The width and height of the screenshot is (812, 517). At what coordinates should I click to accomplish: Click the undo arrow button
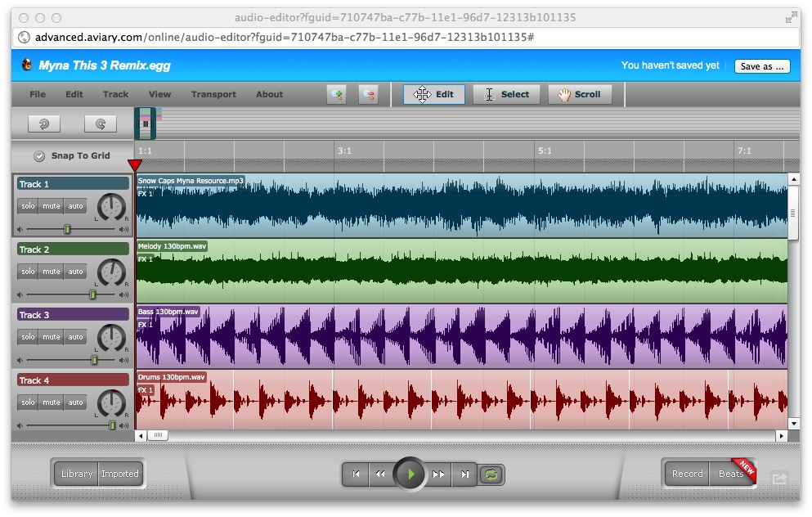click(x=44, y=124)
